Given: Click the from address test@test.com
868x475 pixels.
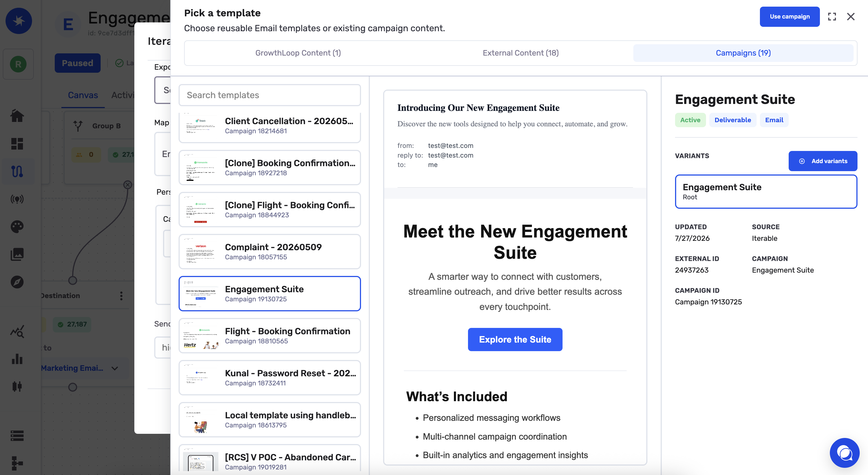Looking at the screenshot, I should click(451, 146).
